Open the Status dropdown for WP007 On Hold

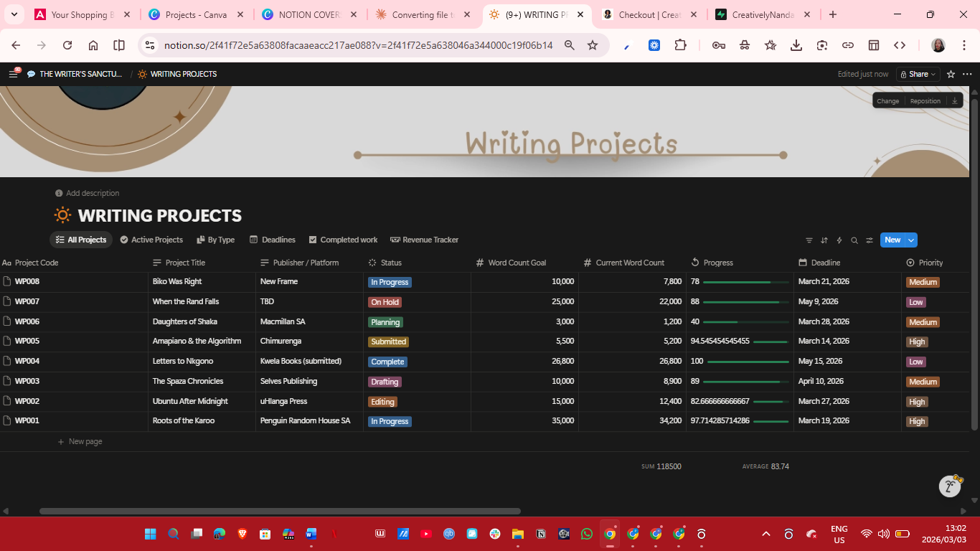pos(385,302)
